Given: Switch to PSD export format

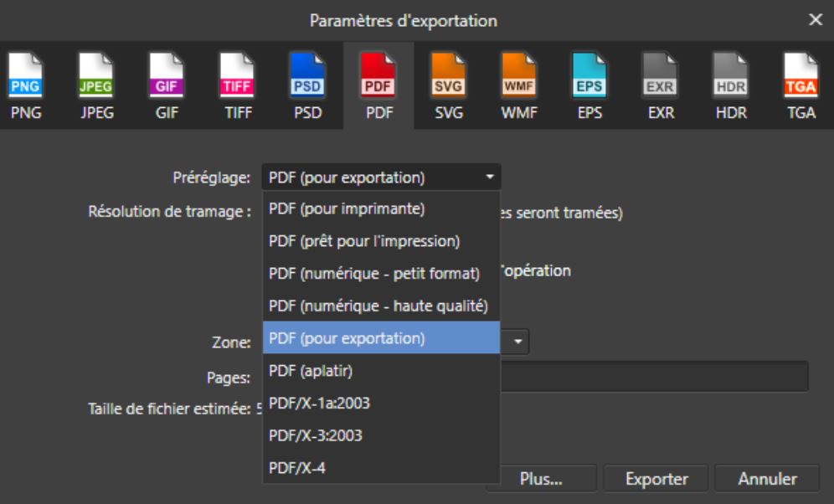Looking at the screenshot, I should pyautogui.click(x=307, y=85).
